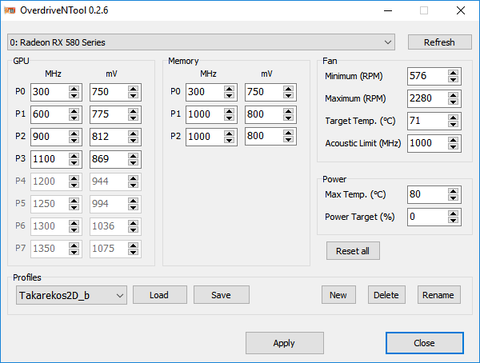Click the OverdriveNTool title bar icon

click(x=10, y=11)
